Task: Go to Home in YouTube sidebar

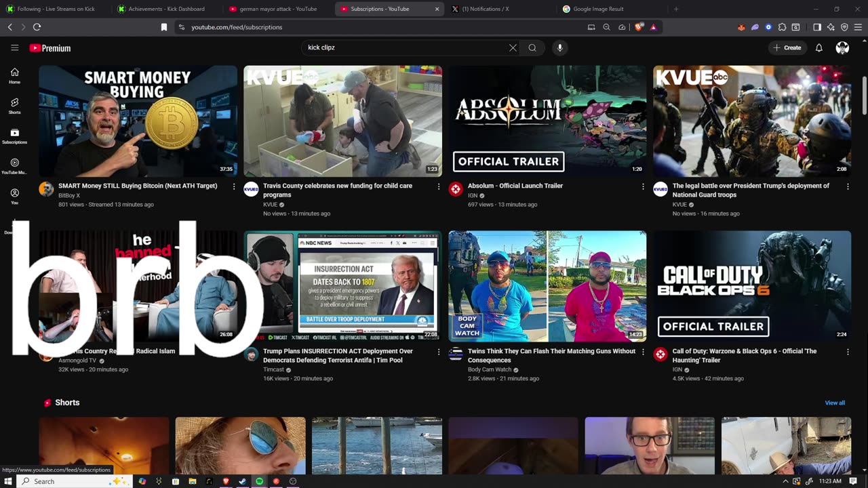Action: coord(14,76)
